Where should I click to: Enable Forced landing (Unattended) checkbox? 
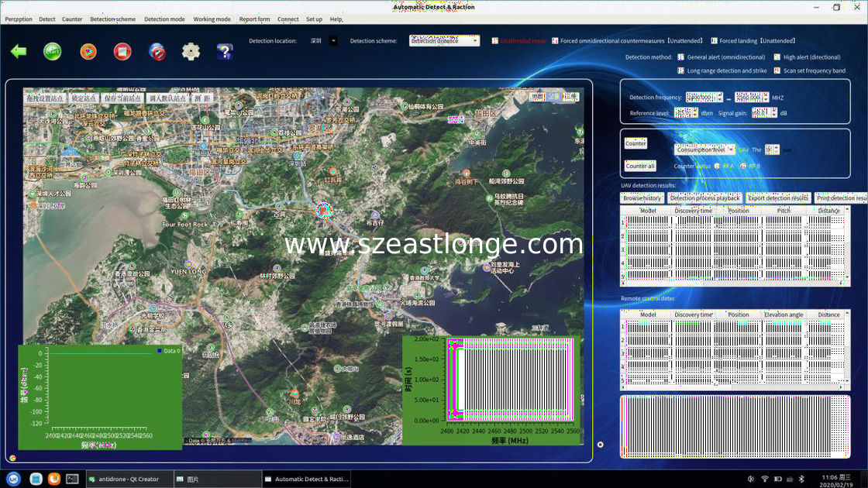(x=714, y=41)
